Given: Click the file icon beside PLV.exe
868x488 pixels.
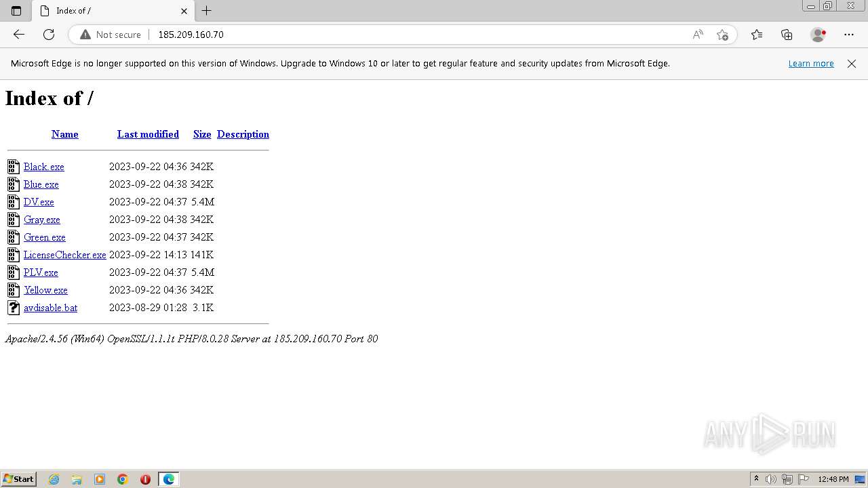Looking at the screenshot, I should coord(14,272).
